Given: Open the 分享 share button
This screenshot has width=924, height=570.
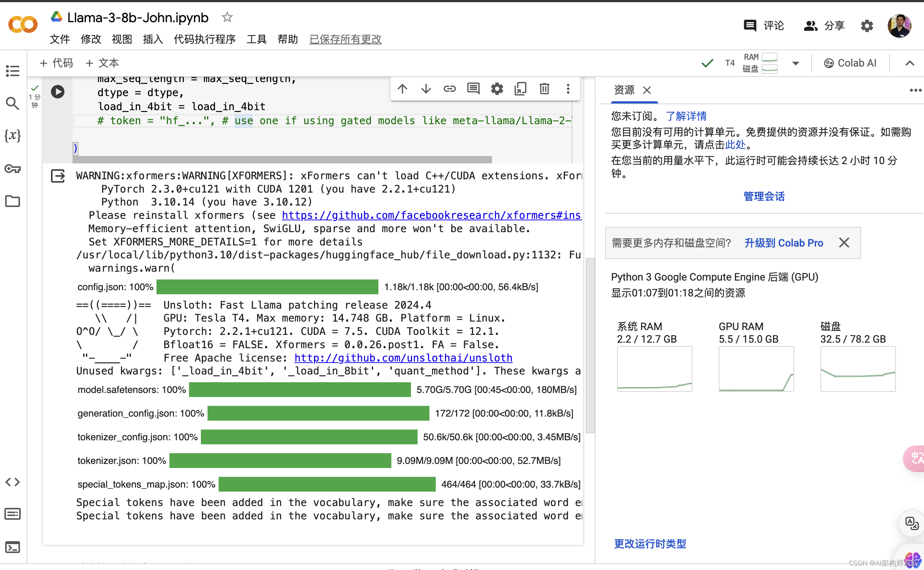Looking at the screenshot, I should coord(824,26).
